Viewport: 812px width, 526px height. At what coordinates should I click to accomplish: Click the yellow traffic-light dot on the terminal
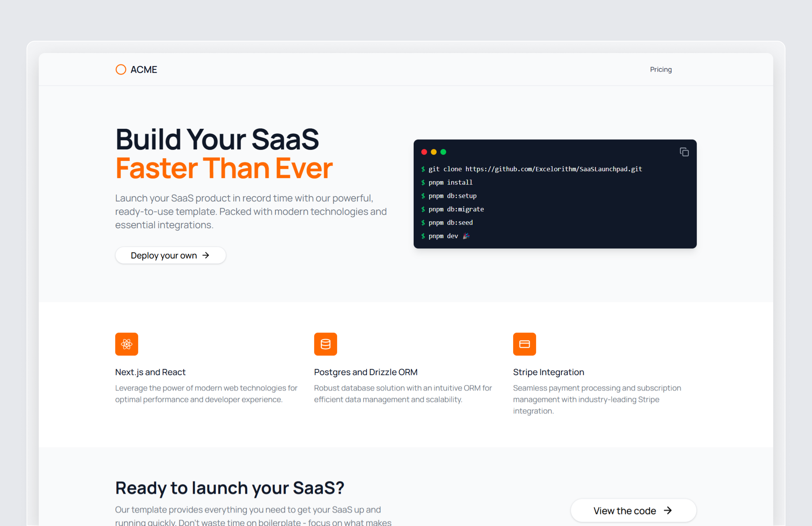click(433, 152)
